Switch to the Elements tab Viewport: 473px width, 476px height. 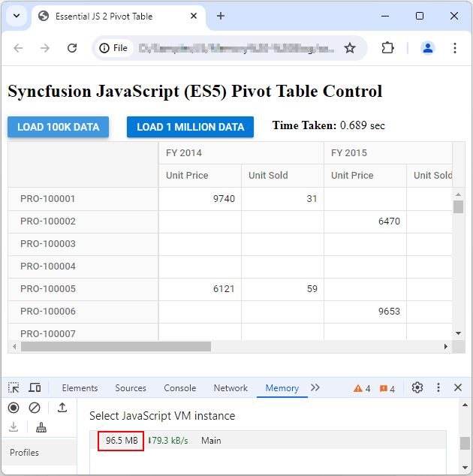[x=80, y=388]
